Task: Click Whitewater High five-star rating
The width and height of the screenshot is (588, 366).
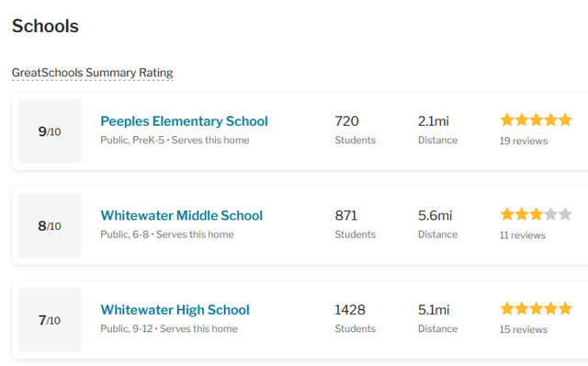Action: click(x=536, y=309)
